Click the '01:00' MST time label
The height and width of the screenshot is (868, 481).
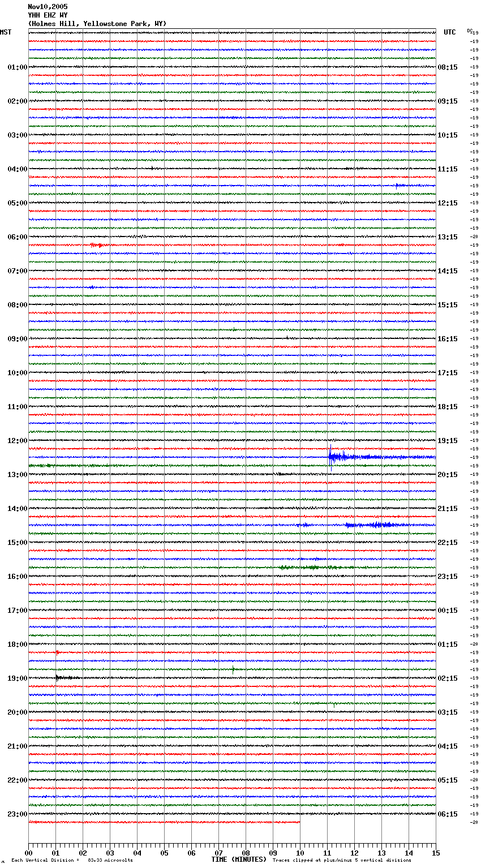tap(18, 67)
